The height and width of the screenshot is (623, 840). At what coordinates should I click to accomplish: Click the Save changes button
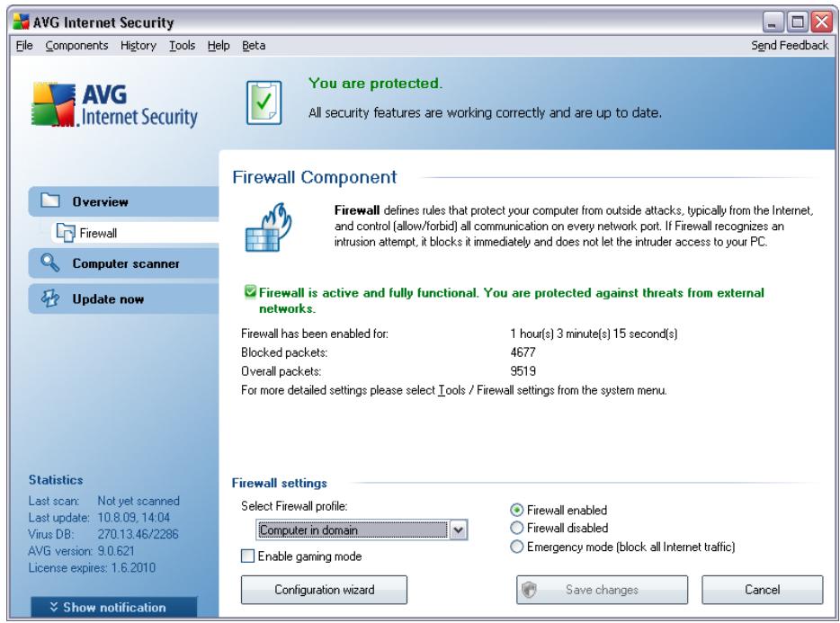click(x=603, y=590)
